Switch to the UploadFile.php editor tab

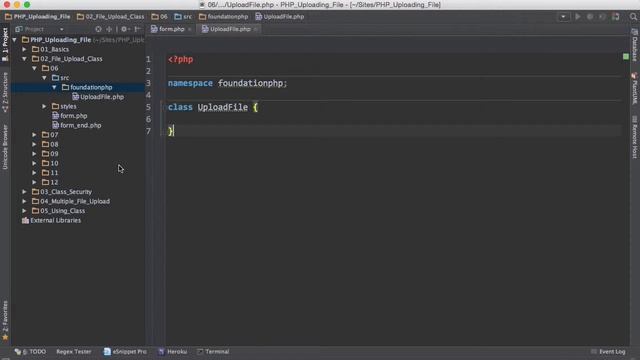pos(230,29)
